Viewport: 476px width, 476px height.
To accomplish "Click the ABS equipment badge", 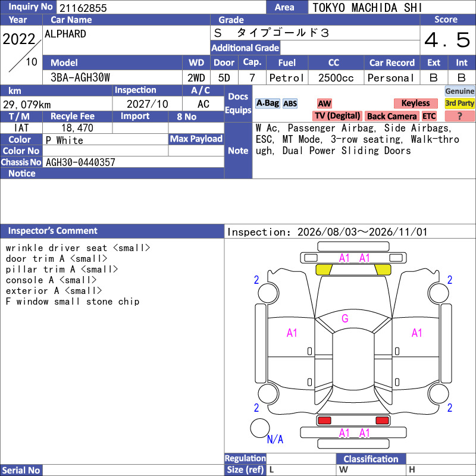I will (290, 104).
